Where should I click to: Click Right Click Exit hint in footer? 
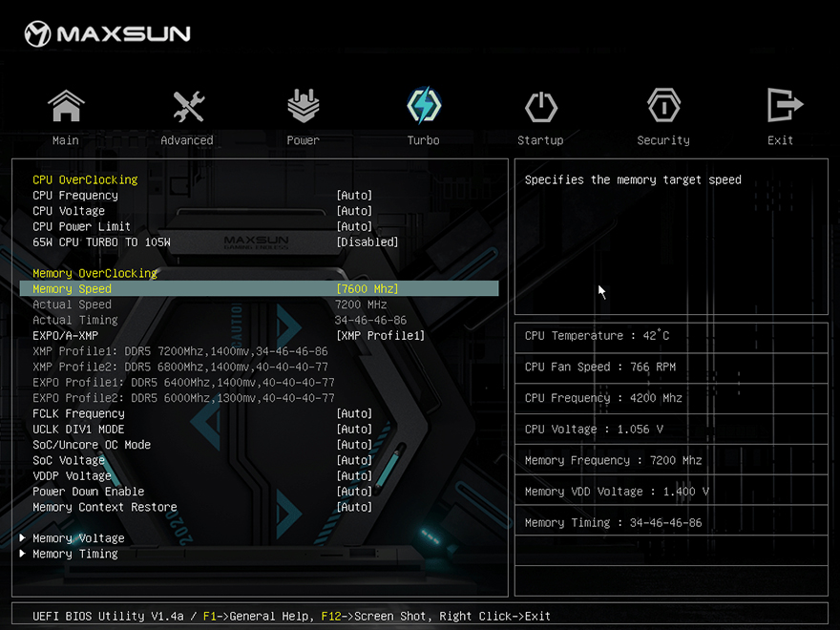(x=494, y=616)
